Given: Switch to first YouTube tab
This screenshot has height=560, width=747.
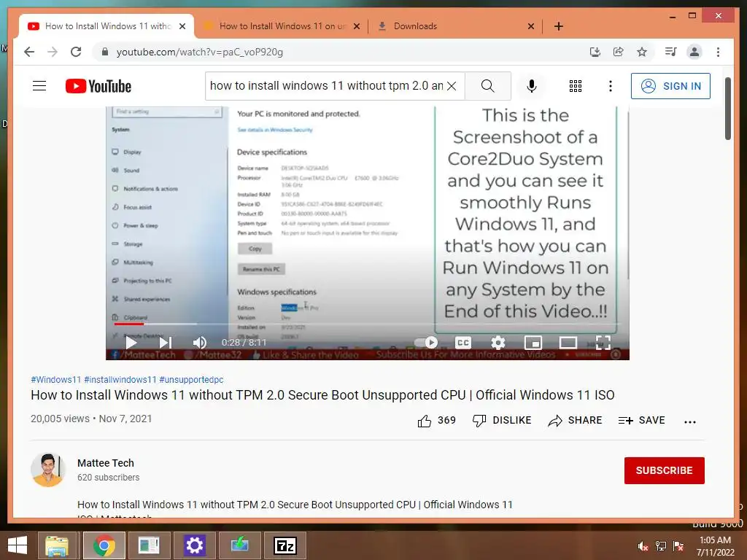Looking at the screenshot, I should coord(107,26).
